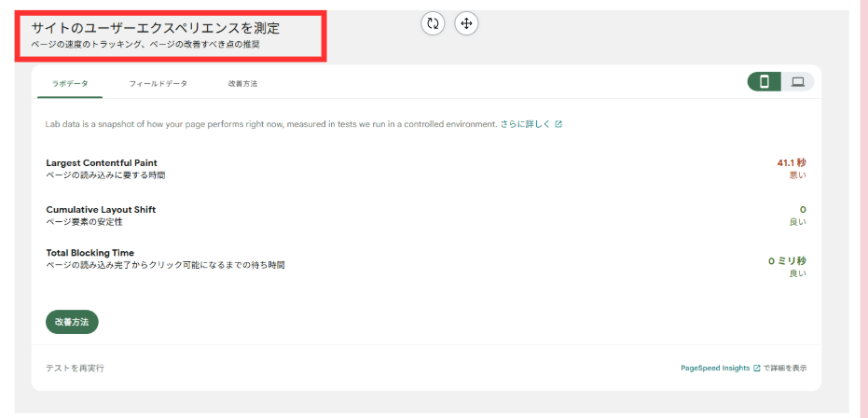
Task: Click the refresh widget icon
Action: [x=433, y=23]
